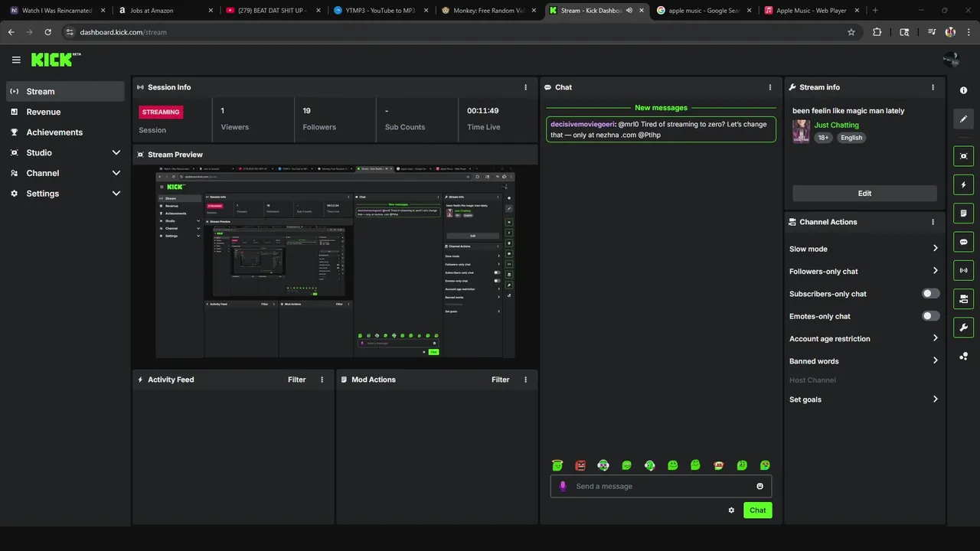Click the Kick logo
Viewport: 980px width, 551px height.
tap(55, 60)
